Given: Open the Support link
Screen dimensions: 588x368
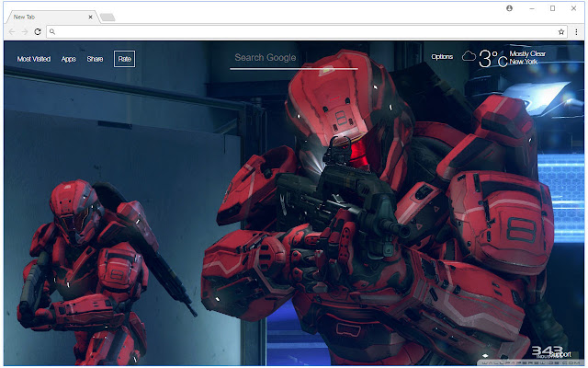Looking at the screenshot, I should tap(560, 354).
